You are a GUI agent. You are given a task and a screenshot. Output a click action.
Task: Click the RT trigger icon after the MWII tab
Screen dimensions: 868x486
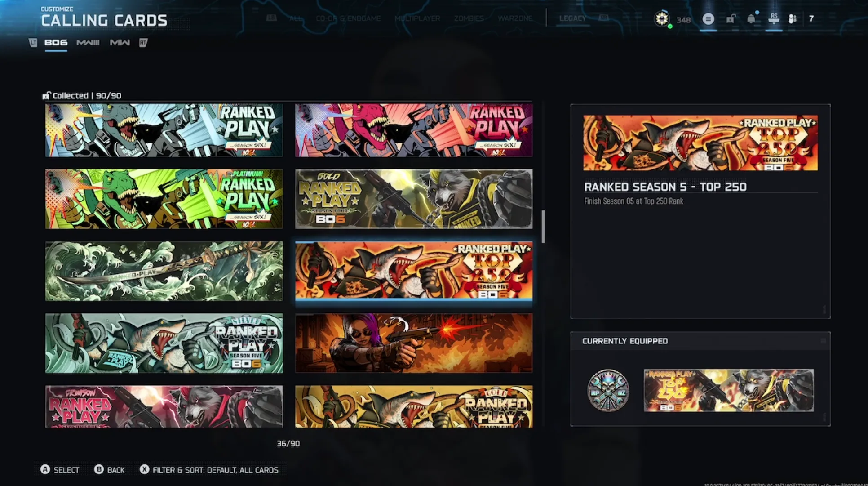[143, 43]
